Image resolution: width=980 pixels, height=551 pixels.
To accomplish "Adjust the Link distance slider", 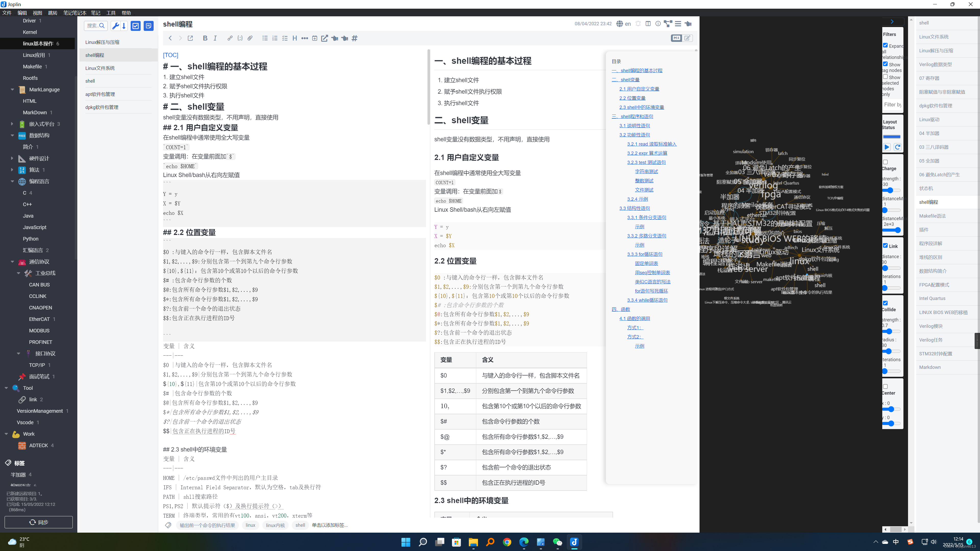I will 891,268.
